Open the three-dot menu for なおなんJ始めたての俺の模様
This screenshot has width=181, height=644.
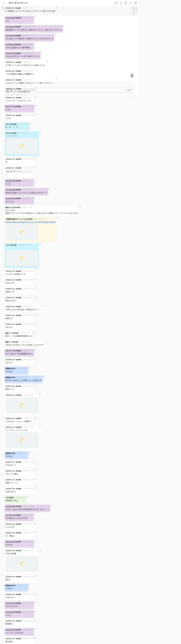tap(35, 44)
